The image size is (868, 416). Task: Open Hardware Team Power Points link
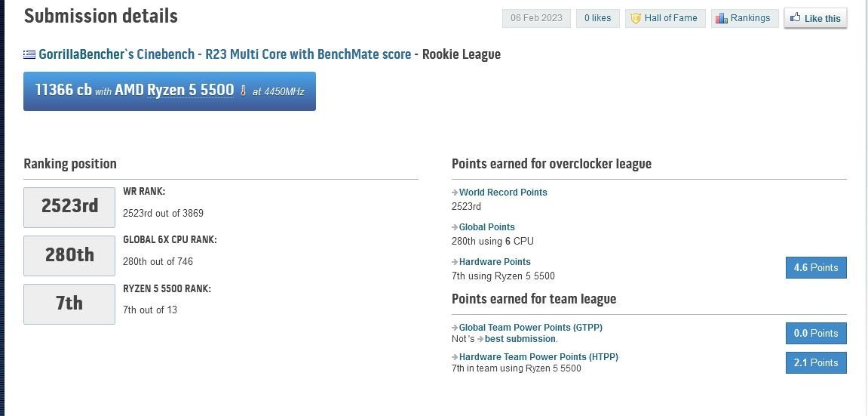tap(538, 357)
